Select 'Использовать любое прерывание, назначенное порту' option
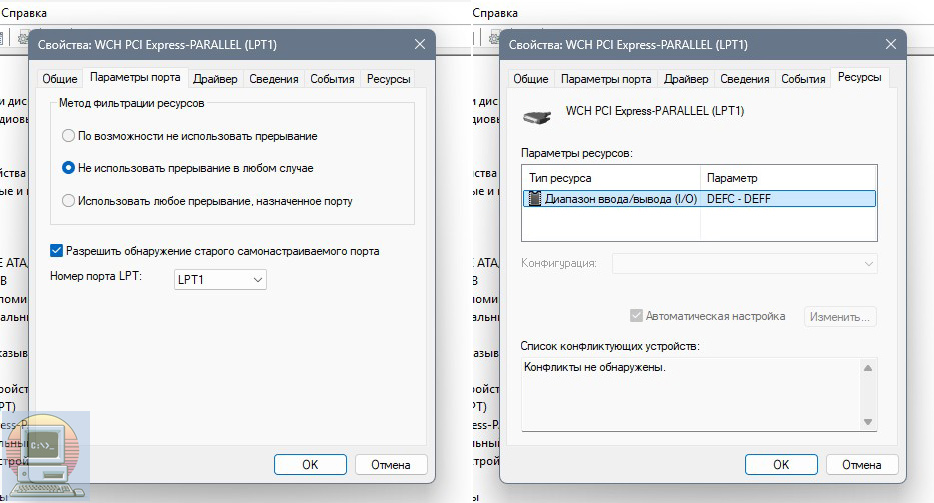Screen dimensions: 934x503 click(x=68, y=201)
